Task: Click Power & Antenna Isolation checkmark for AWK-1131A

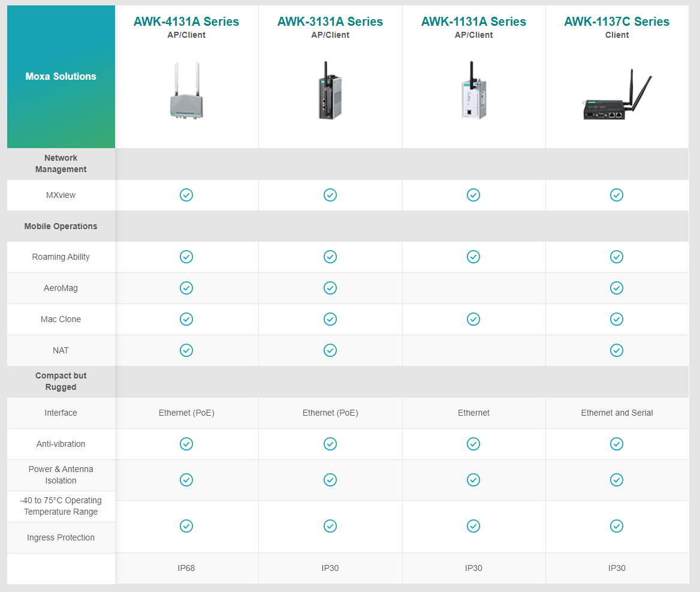Action: [x=473, y=480]
